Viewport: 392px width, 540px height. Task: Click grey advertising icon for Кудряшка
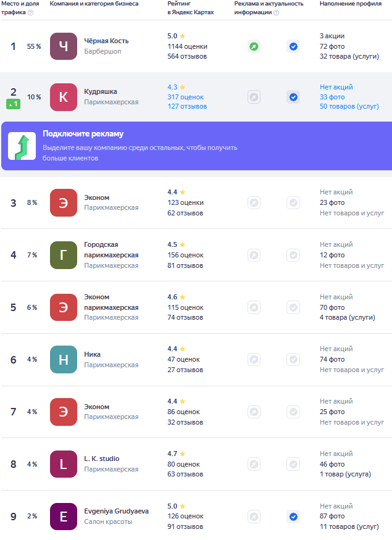click(254, 97)
